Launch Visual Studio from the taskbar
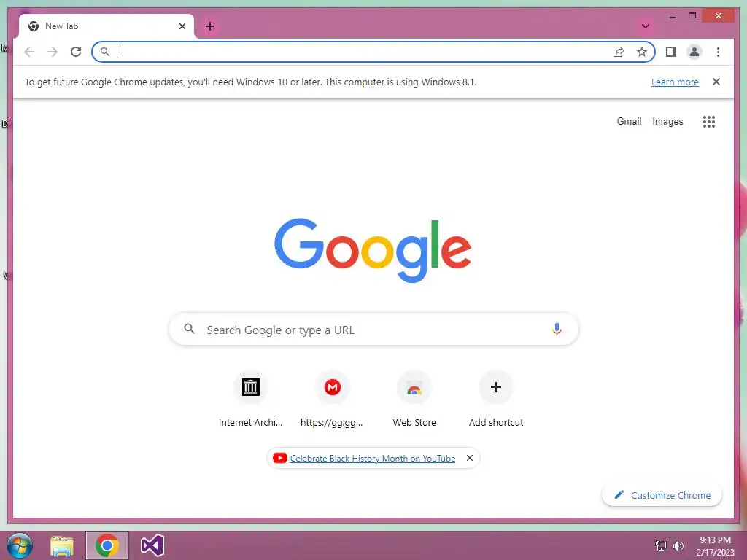 pos(152,545)
